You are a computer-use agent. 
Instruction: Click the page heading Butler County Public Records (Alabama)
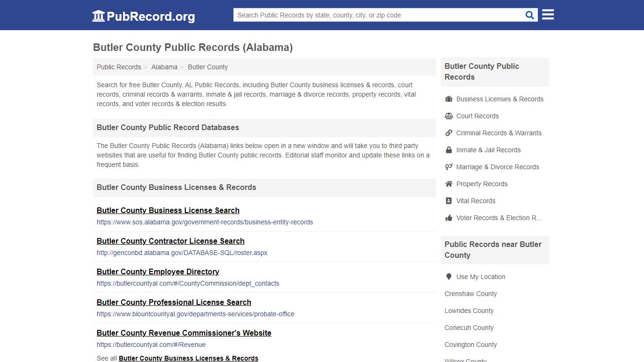(x=193, y=47)
